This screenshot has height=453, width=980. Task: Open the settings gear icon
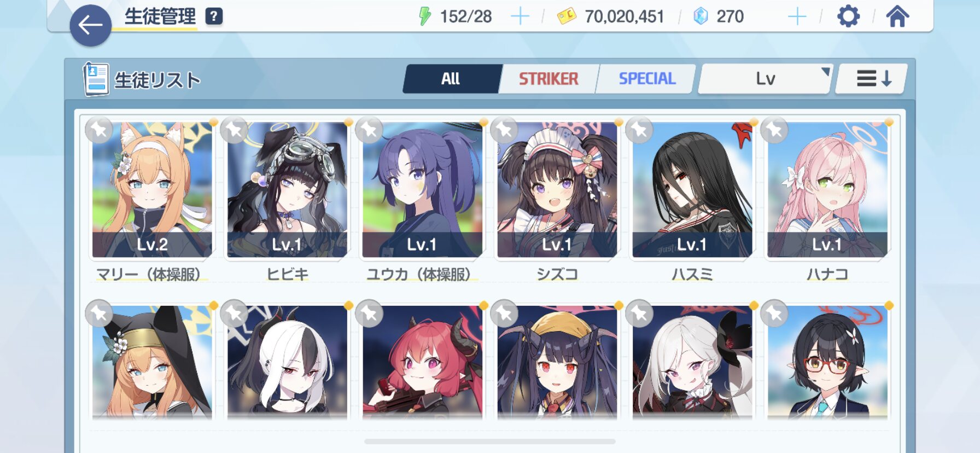[x=848, y=16]
